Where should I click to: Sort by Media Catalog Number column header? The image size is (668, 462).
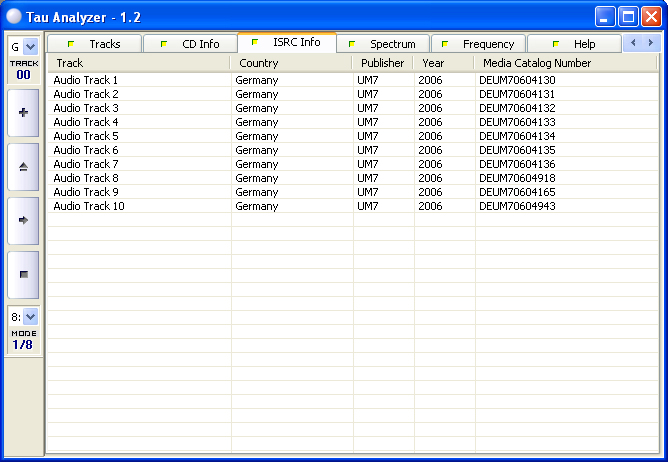click(565, 63)
